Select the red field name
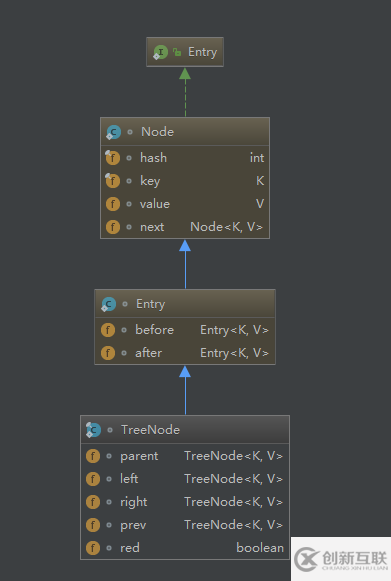The height and width of the screenshot is (581, 391). click(x=130, y=548)
